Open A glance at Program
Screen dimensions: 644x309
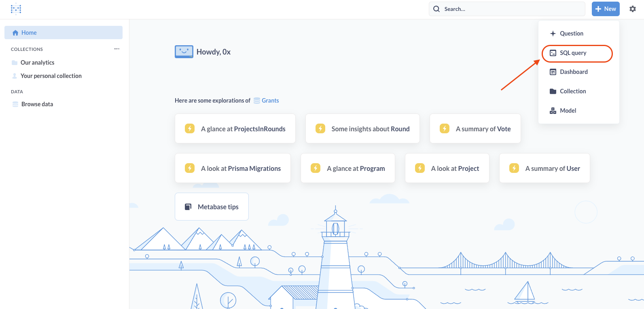(348, 168)
